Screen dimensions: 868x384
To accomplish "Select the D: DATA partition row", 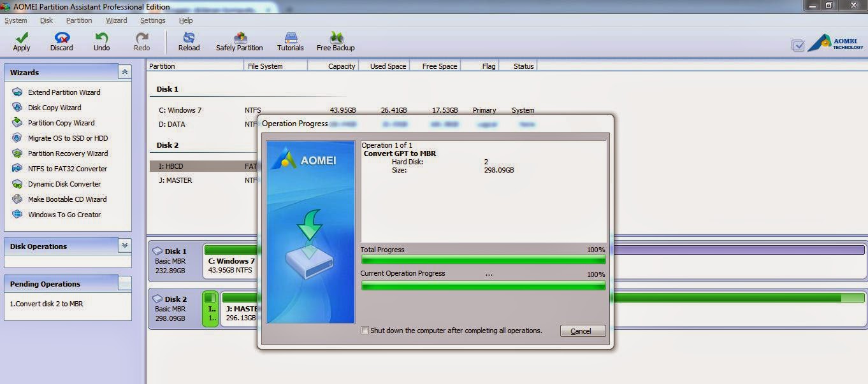I will 204,124.
